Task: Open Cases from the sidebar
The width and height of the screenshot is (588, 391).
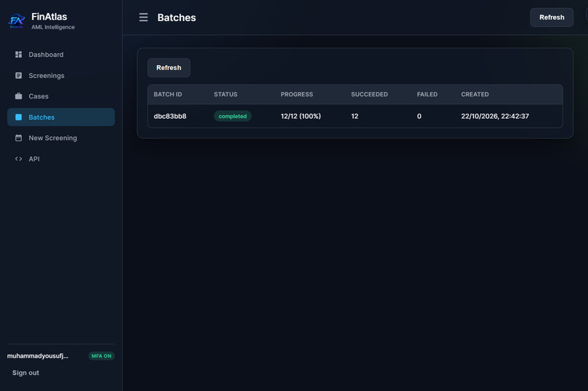Action: (61, 96)
